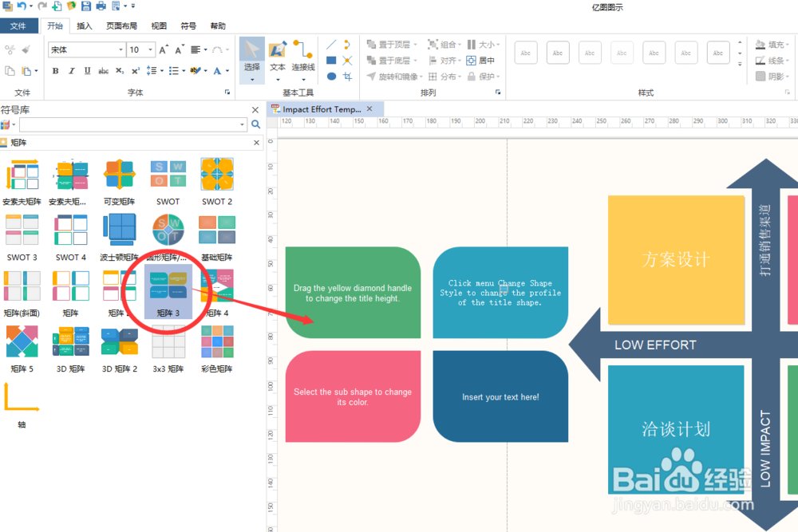The image size is (798, 532).
Task: Apply the first Abc style preset
Action: coord(526,53)
